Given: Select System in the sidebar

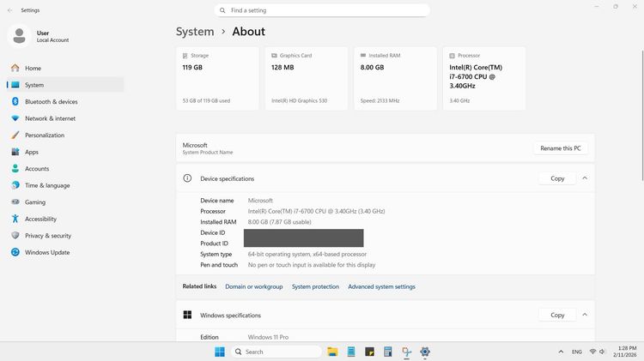Looking at the screenshot, I should coord(65,85).
